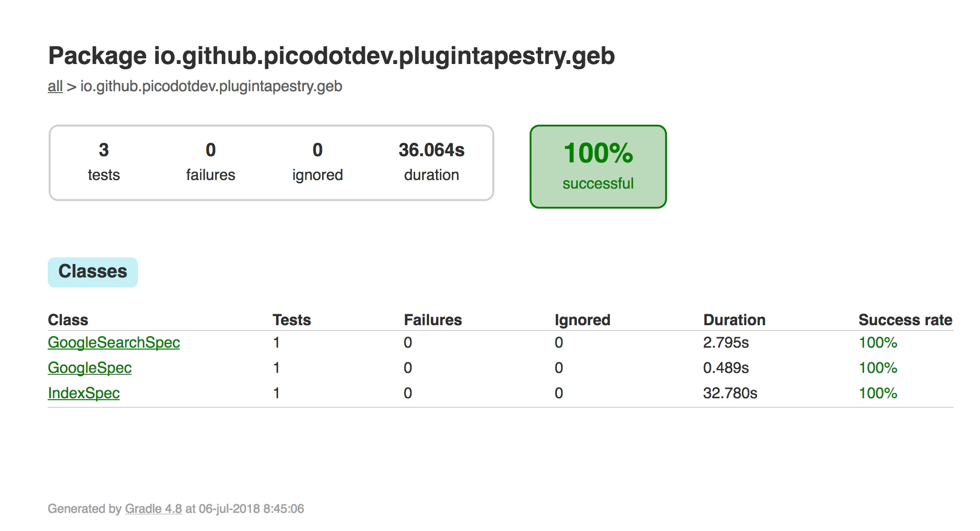Click the 36.064s total duration value
This screenshot has height=531, width=980.
(x=431, y=150)
